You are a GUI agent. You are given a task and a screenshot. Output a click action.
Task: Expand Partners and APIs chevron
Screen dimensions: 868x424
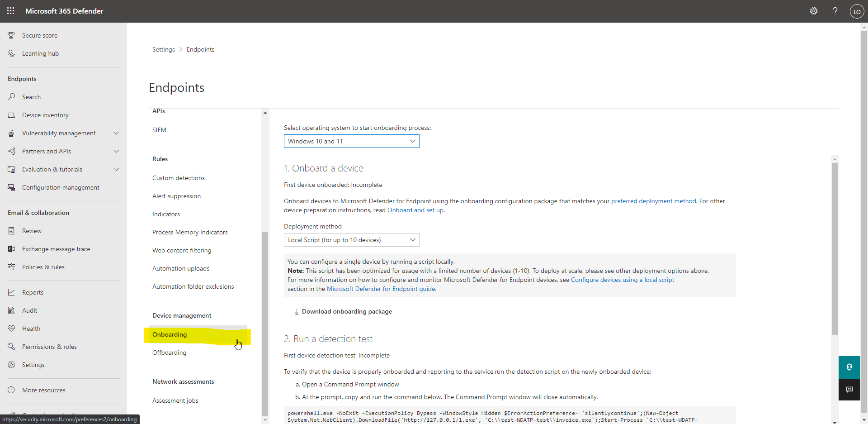[x=116, y=151]
